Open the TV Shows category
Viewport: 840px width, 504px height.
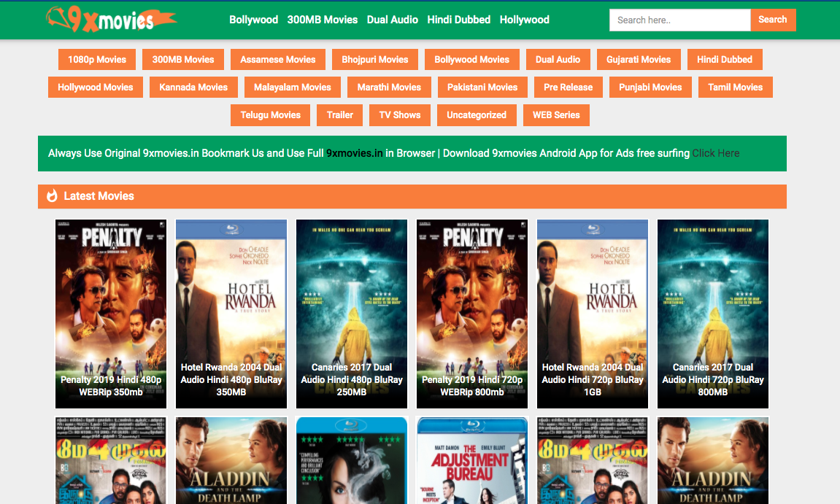pos(400,115)
